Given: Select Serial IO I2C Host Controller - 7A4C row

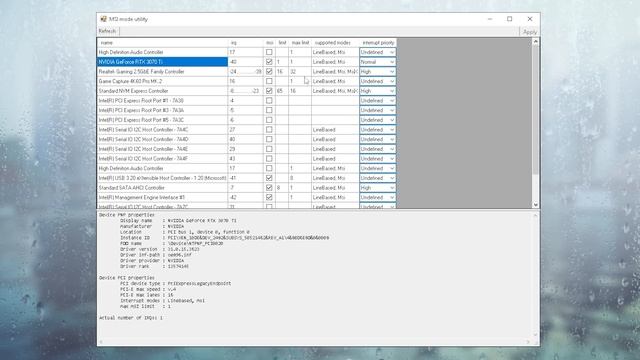Looking at the screenshot, I should click(162, 129).
